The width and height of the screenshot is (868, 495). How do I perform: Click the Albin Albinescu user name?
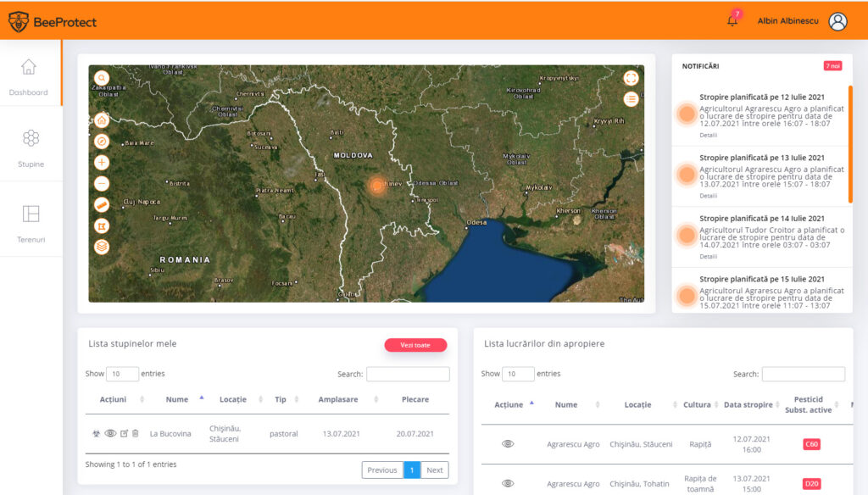point(787,21)
